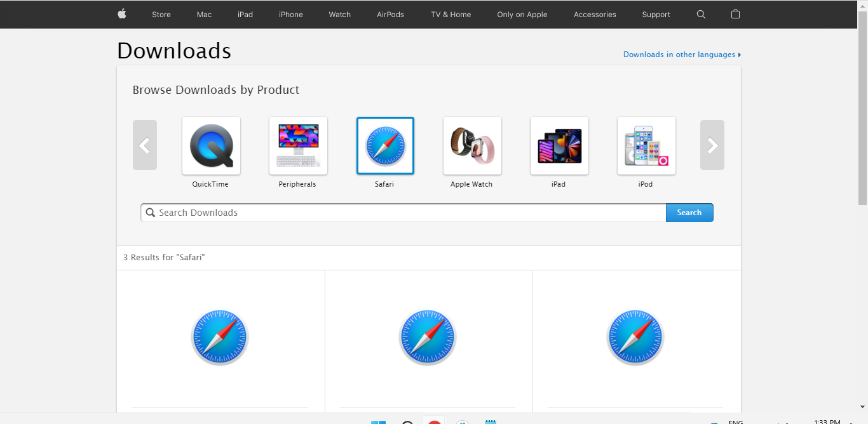Select the Apple Watch product icon

pyautogui.click(x=472, y=145)
